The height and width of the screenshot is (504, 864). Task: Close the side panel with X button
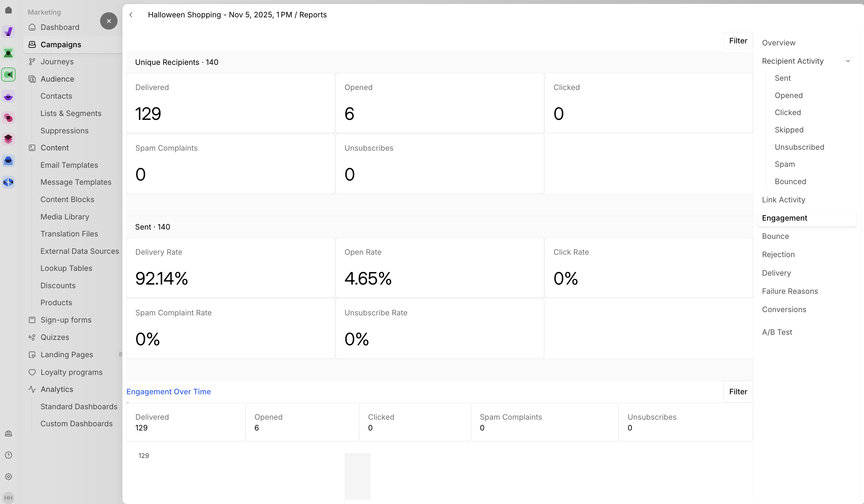(x=109, y=21)
